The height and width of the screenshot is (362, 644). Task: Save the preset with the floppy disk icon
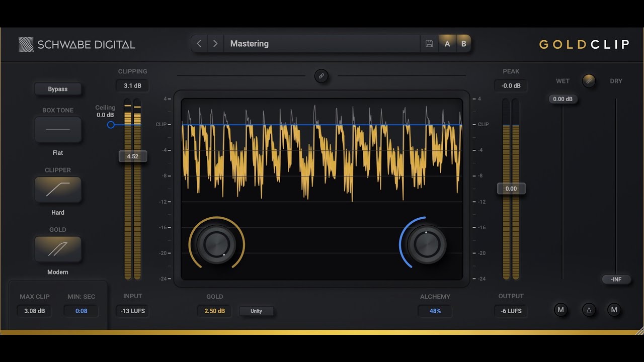click(x=429, y=44)
